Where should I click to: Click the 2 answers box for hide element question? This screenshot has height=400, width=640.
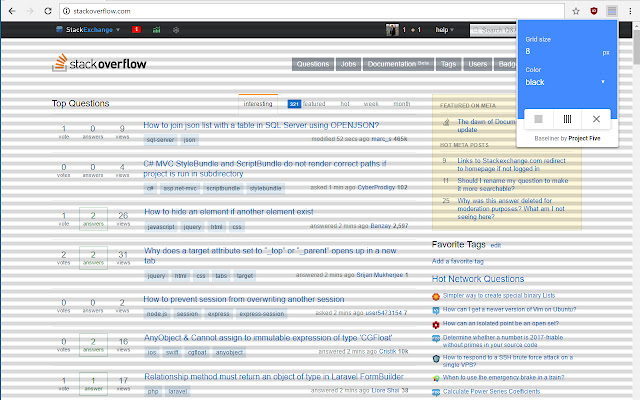(93, 219)
